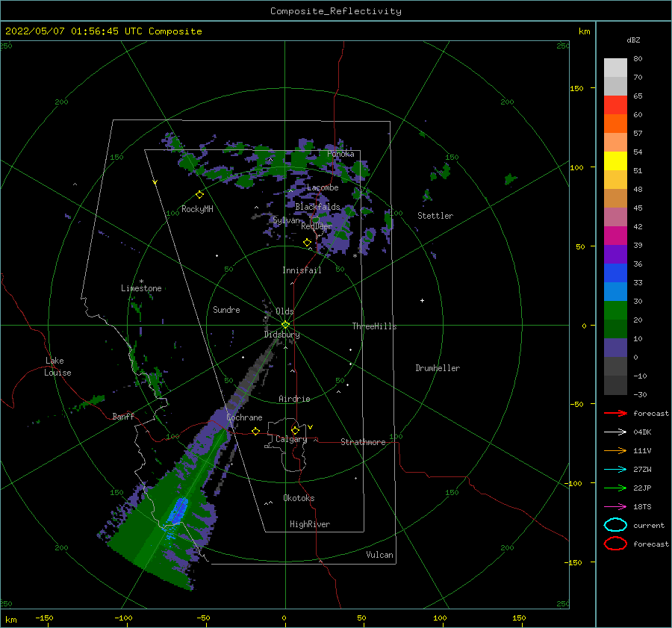Select the bright red 60-65 dBZ swatch
Screen dimensions: 672x628
tap(615, 105)
